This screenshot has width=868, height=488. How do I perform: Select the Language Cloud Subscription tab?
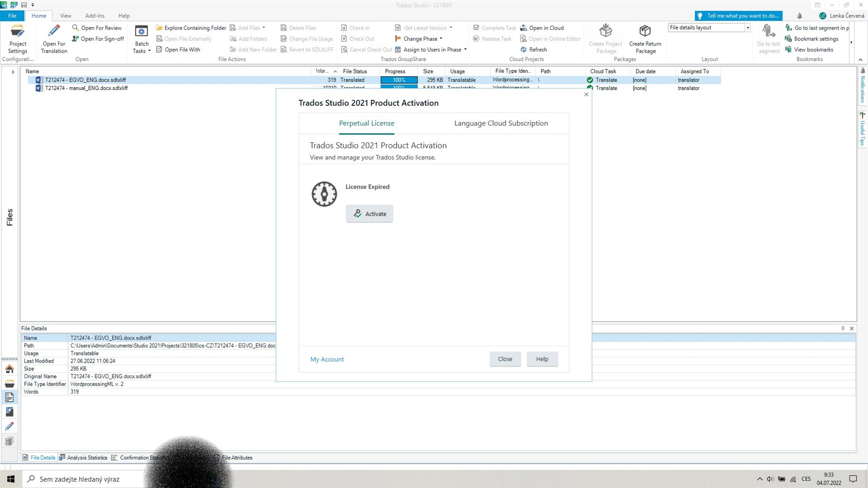click(x=501, y=123)
